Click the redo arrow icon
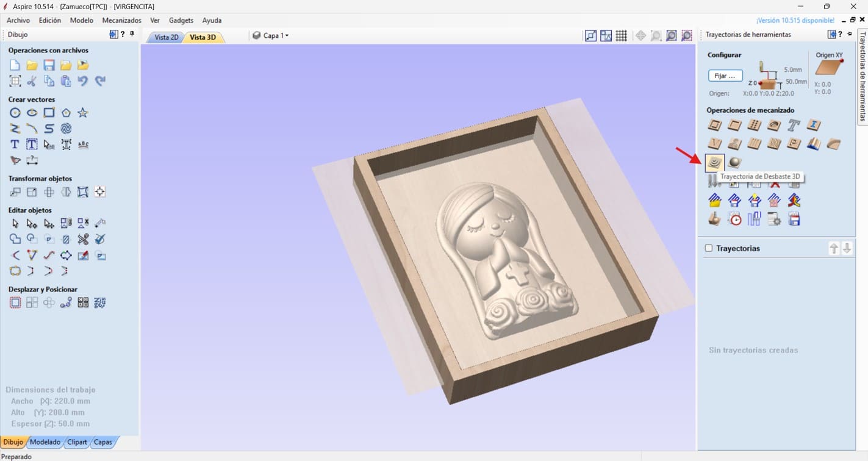The width and height of the screenshot is (868, 461). pyautogui.click(x=100, y=80)
